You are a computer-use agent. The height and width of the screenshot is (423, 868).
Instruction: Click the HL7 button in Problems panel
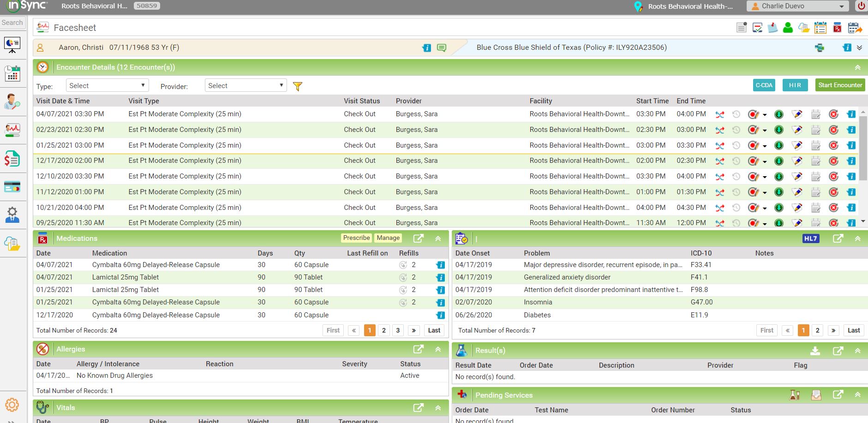(x=811, y=238)
